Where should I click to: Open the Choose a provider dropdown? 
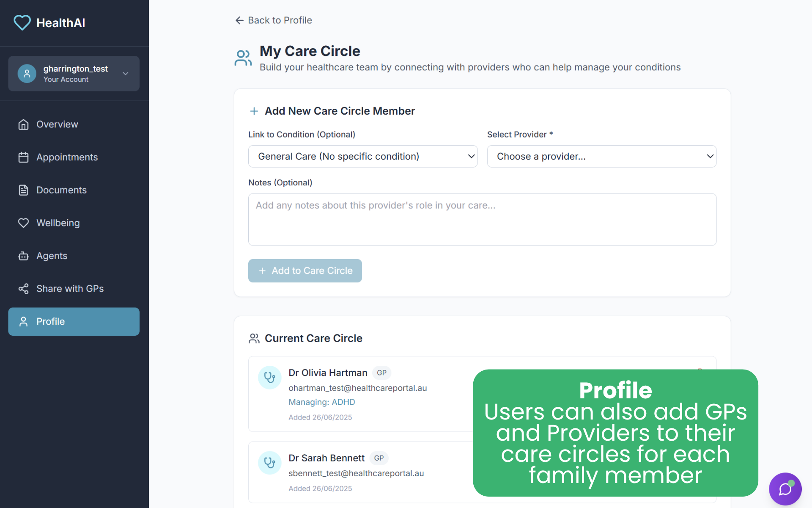click(x=601, y=156)
